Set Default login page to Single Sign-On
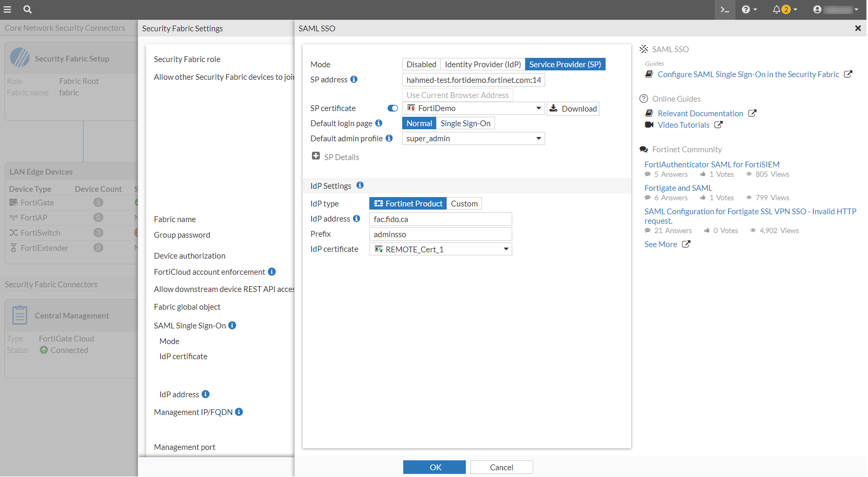Image resolution: width=868 pixels, height=477 pixels. coord(465,123)
